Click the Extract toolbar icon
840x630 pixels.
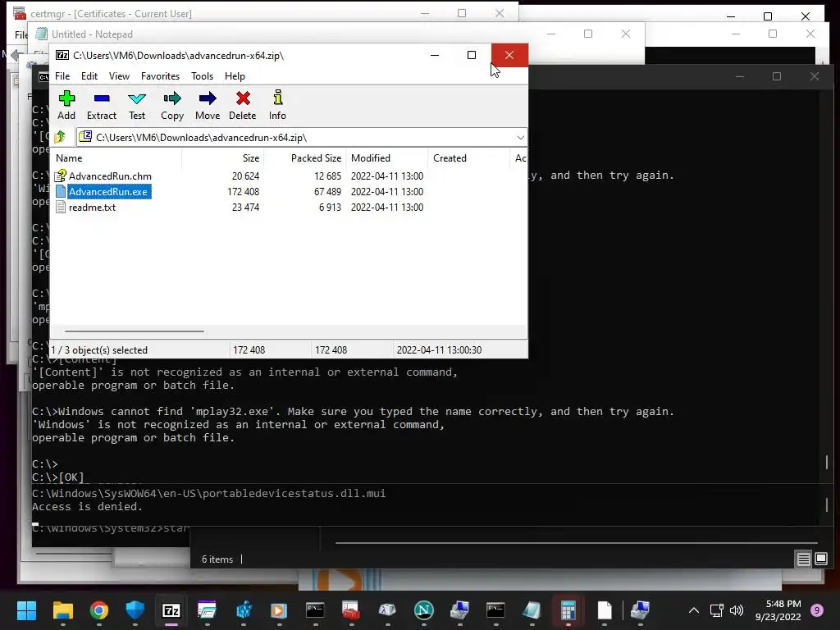(x=101, y=98)
